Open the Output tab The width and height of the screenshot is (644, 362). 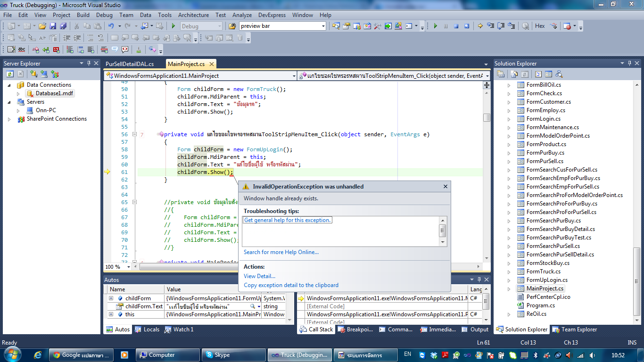tap(475, 329)
